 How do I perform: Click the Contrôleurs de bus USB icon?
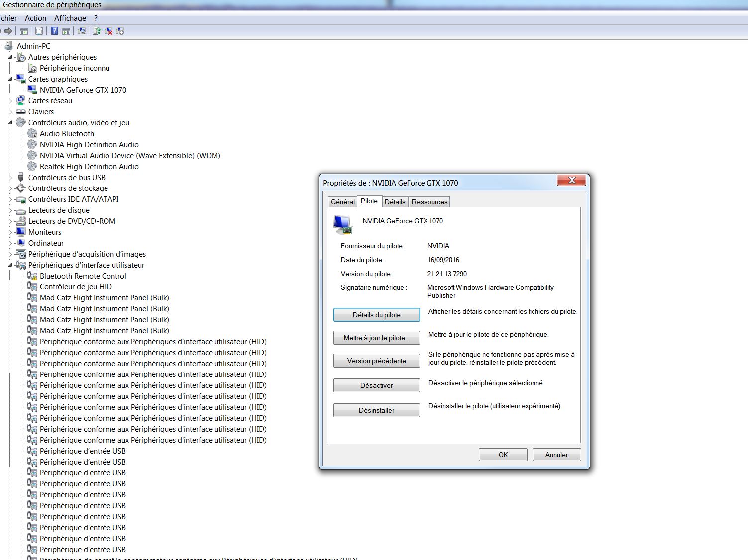[x=20, y=177]
